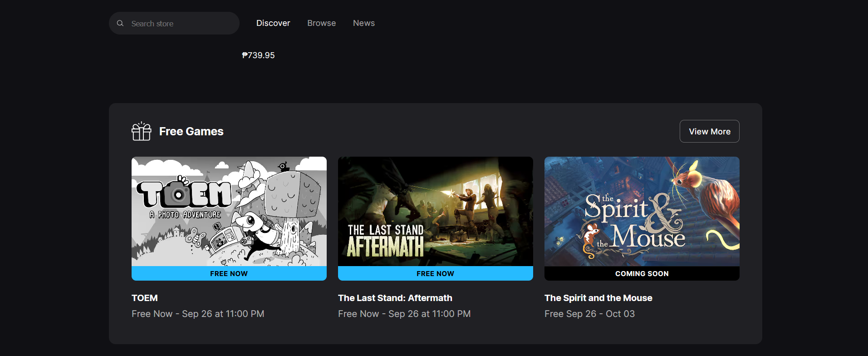Screen dimensions: 868x356
Task: Click FREE NOW banner under Last Stand Aftermath
Action: (435, 273)
